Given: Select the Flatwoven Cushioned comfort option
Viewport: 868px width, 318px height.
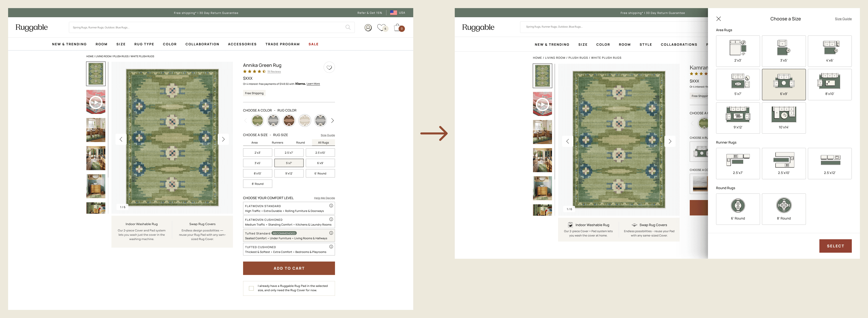Looking at the screenshot, I should (289, 222).
